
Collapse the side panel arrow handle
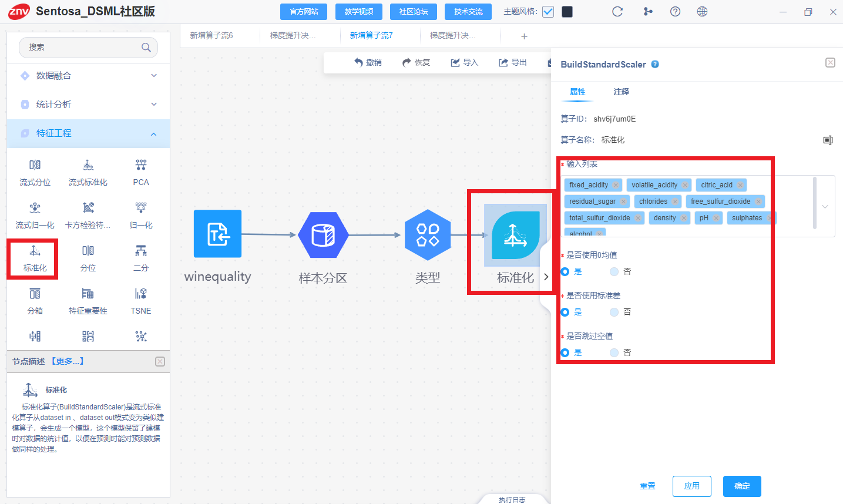[546, 277]
